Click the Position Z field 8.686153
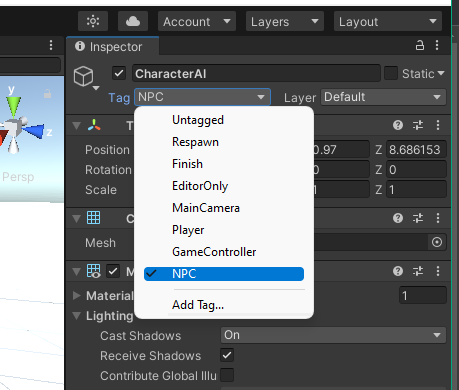 (416, 150)
